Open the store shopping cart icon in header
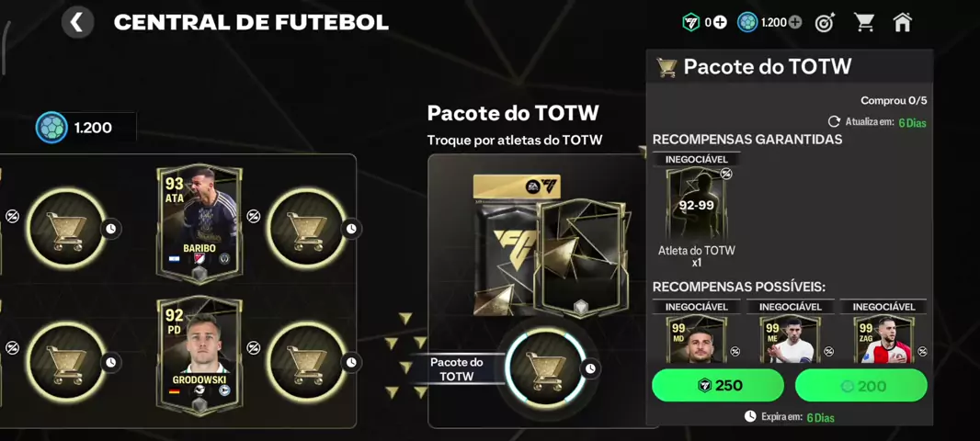The width and height of the screenshot is (980, 441). [864, 22]
